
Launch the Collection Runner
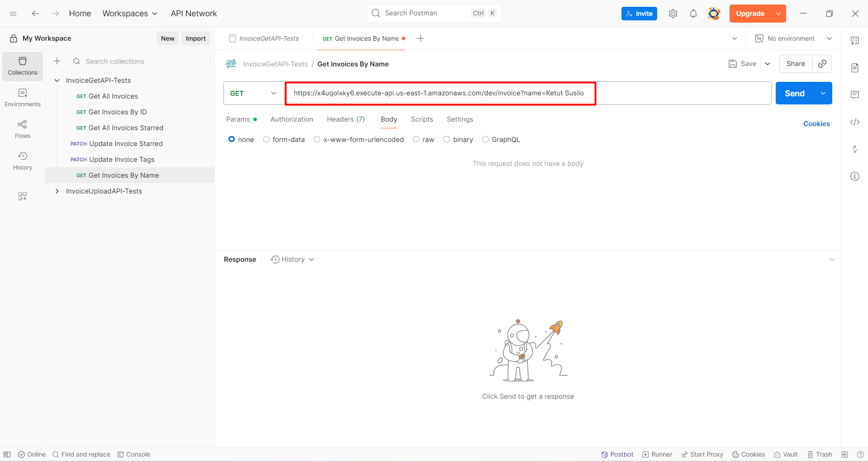[657, 454]
